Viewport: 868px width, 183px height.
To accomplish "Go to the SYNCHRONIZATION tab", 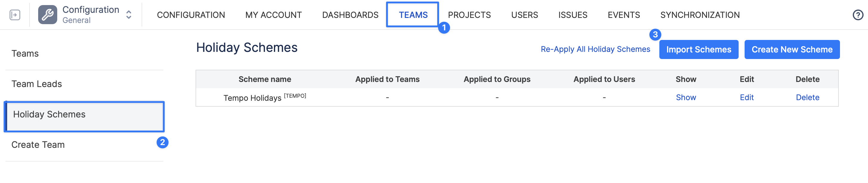I will pyautogui.click(x=700, y=15).
